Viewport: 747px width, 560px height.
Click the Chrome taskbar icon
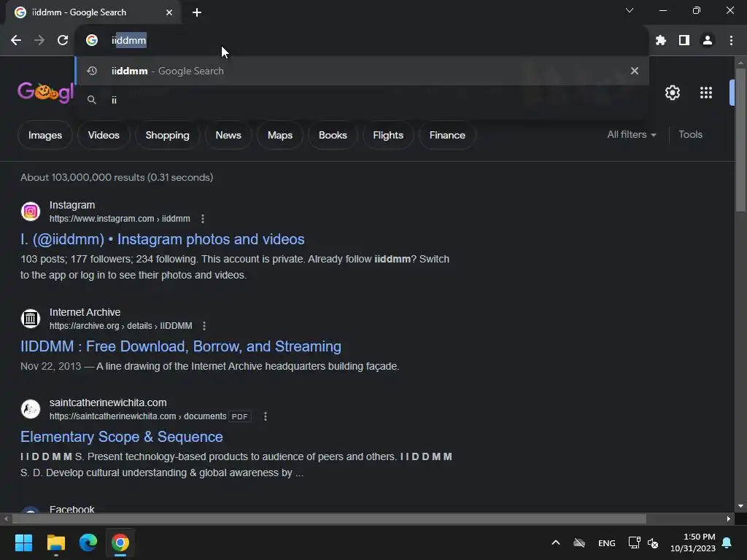(x=120, y=542)
